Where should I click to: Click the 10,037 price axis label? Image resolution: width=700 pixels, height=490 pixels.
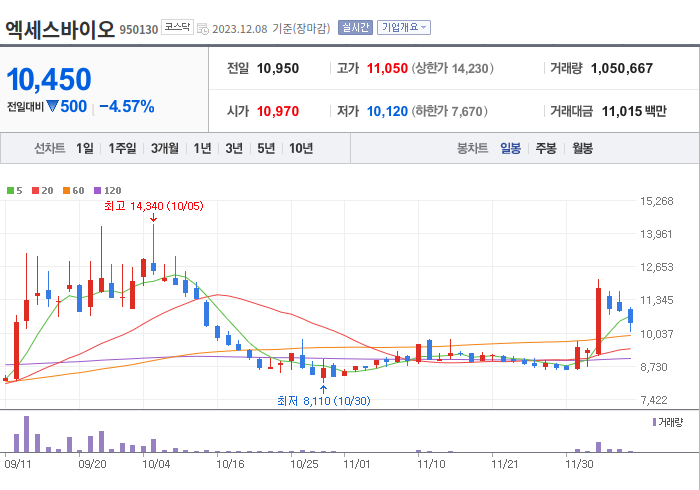point(656,334)
